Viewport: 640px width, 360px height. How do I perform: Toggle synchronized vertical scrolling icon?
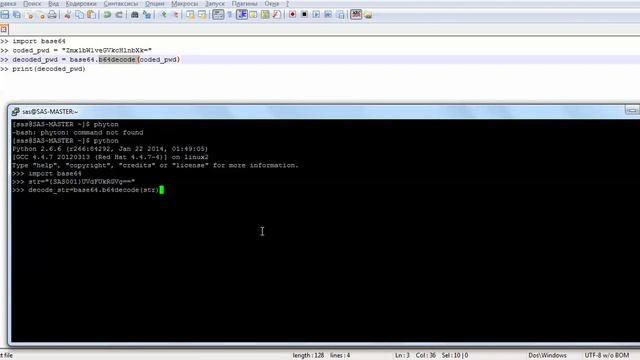point(191,15)
